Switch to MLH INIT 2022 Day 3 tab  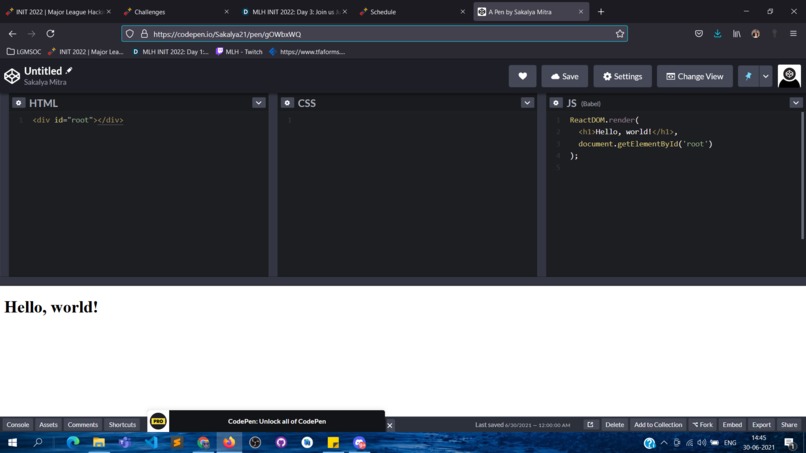pos(293,11)
